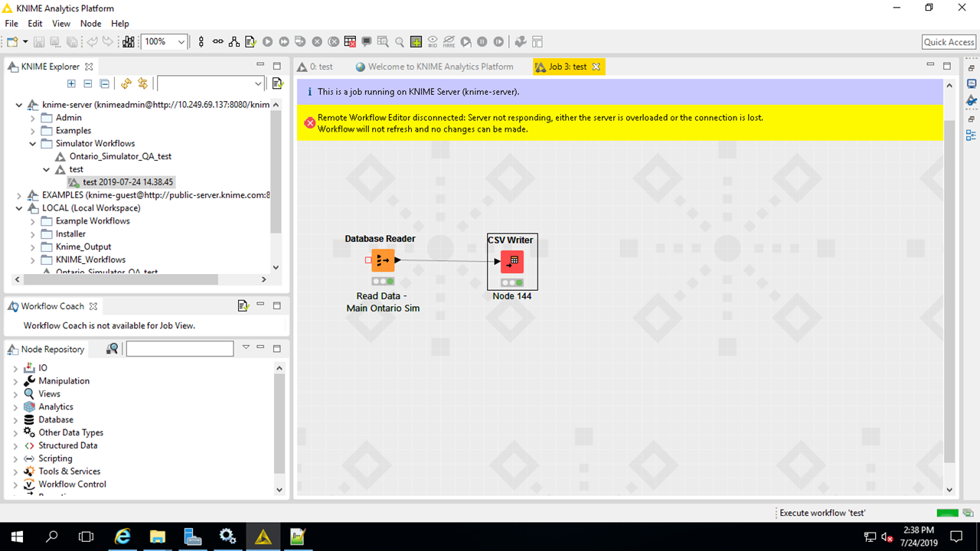Switch to Welcome to KNIME Analytics Platform tab
Image resolution: width=980 pixels, height=551 pixels.
point(434,67)
